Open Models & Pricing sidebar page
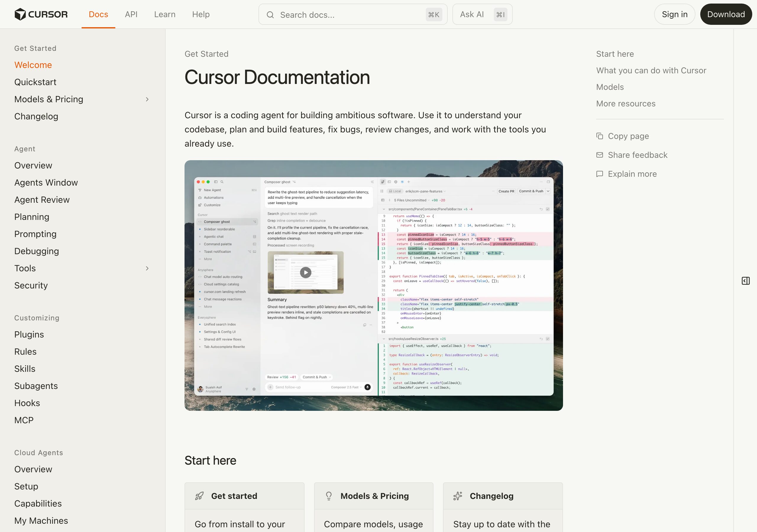 (x=49, y=100)
